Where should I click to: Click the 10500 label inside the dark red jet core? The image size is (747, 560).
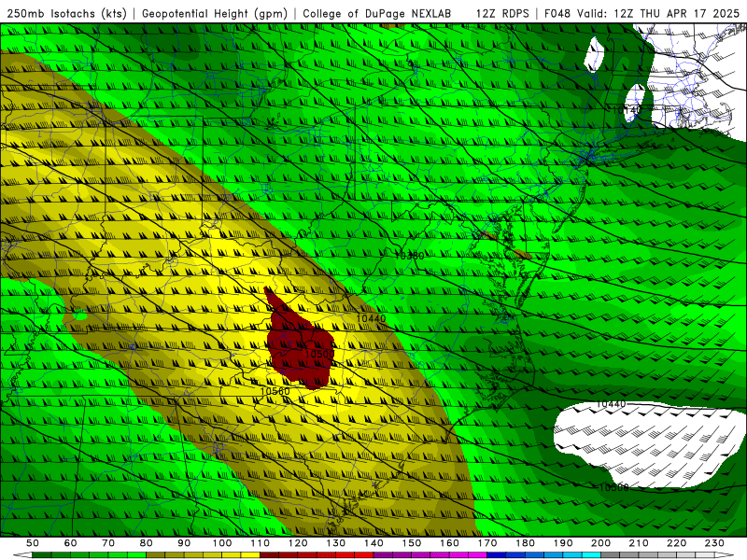[x=319, y=355]
